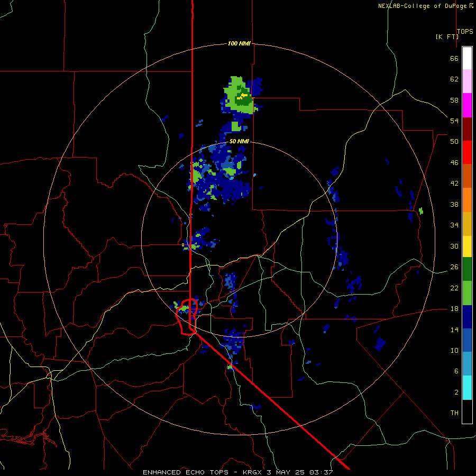Click the TOPS legend title

coord(465,31)
